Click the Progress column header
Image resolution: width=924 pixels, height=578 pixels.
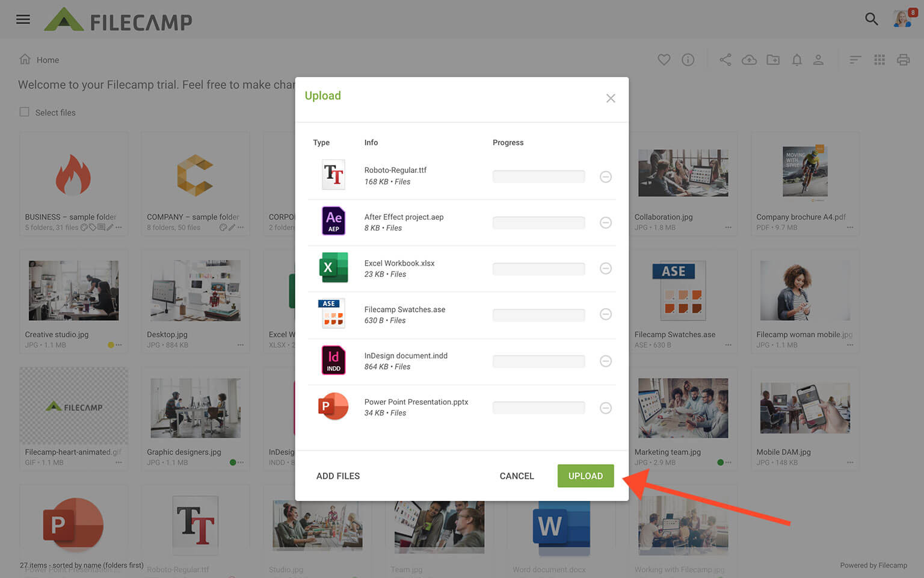click(x=508, y=143)
